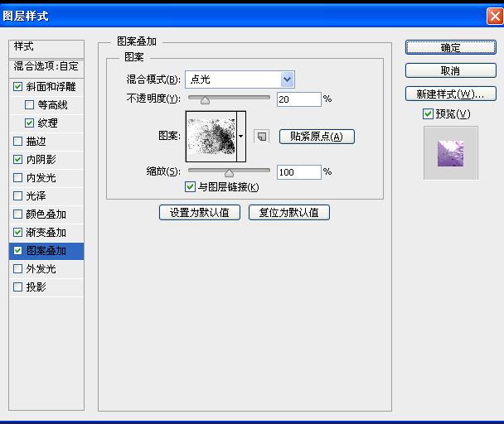
Task: Enable the 内发光 checkbox
Action: tap(18, 177)
